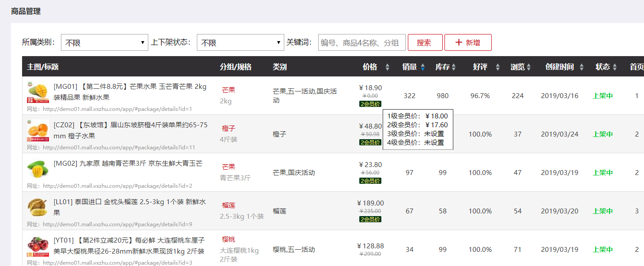Click the 类别 column header

[x=280, y=67]
